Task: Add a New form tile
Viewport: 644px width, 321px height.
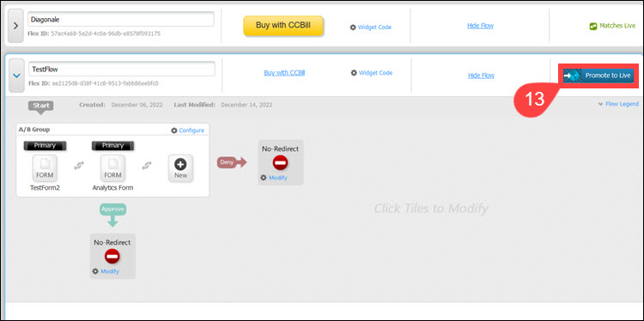Action: click(180, 168)
